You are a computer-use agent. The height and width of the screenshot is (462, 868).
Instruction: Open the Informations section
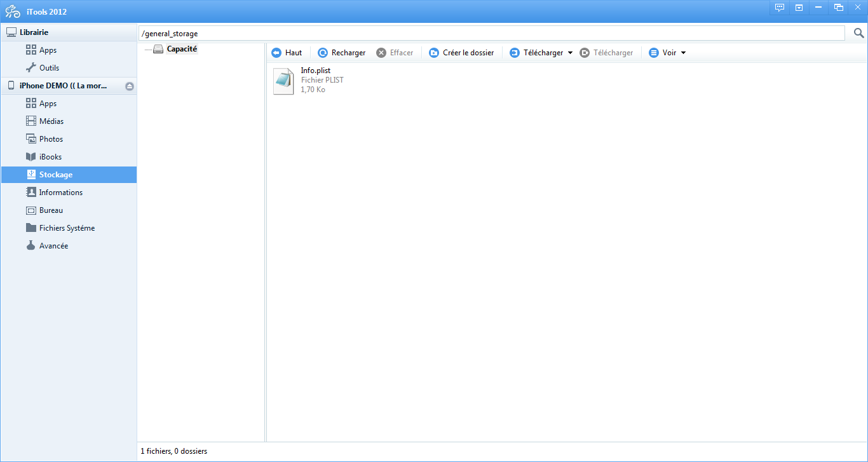(x=68, y=193)
